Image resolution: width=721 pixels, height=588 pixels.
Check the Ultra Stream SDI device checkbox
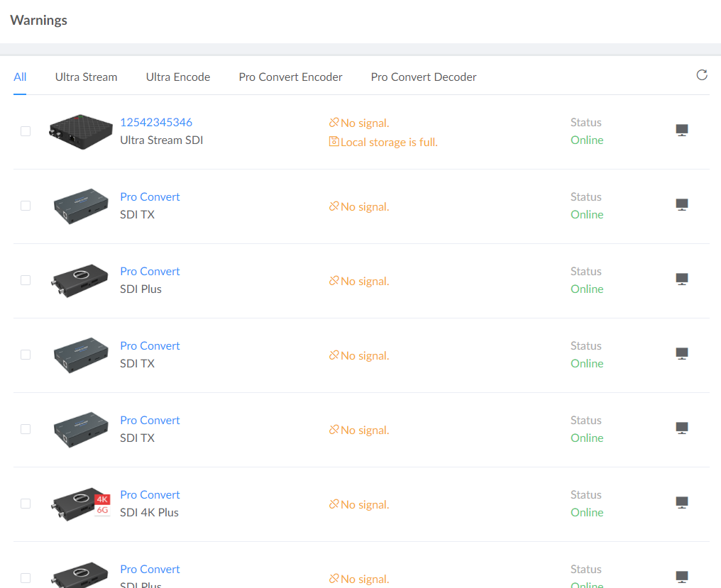pos(26,131)
